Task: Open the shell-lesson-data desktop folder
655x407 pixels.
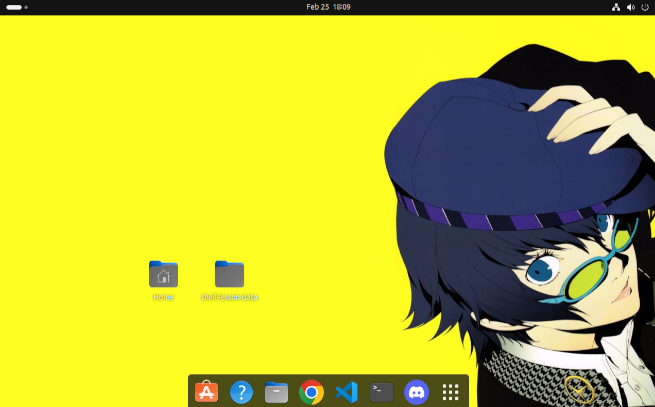Action: pos(229,275)
